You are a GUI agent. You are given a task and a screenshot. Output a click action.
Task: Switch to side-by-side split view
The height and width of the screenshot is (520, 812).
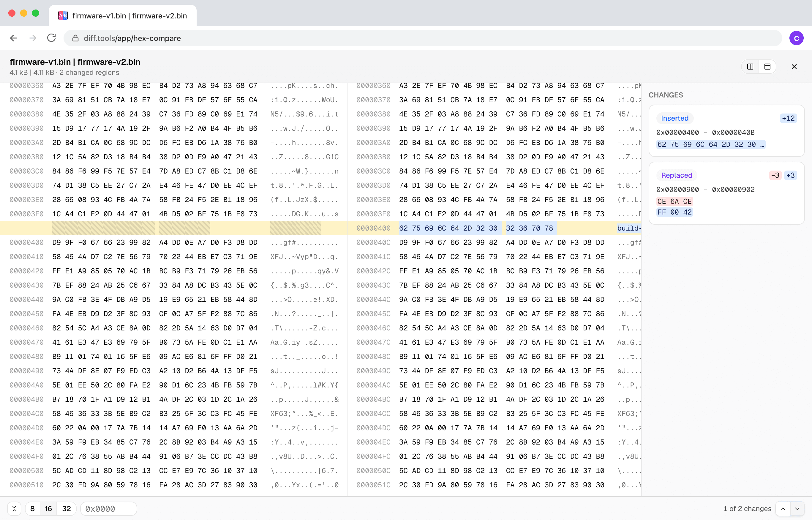coord(750,67)
